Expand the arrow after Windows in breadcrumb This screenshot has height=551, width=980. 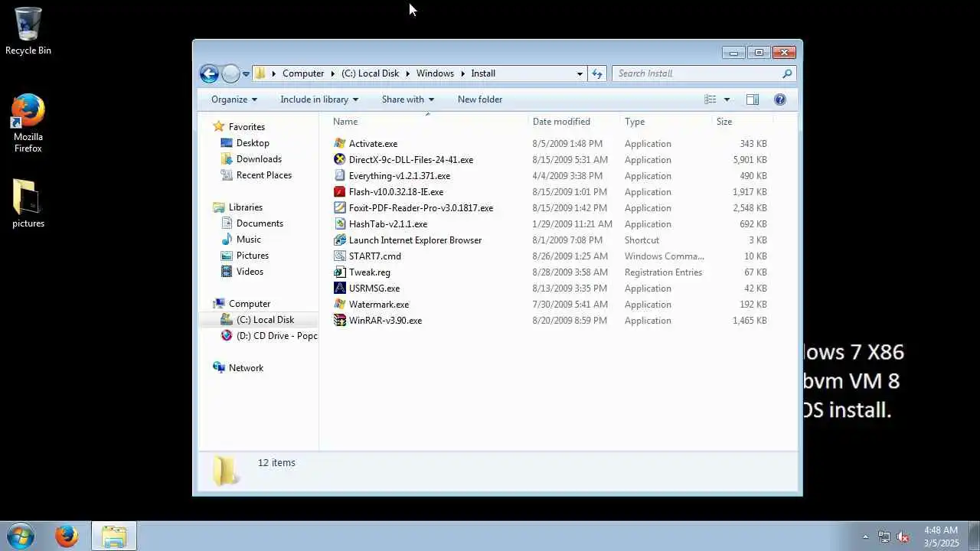pos(462,73)
